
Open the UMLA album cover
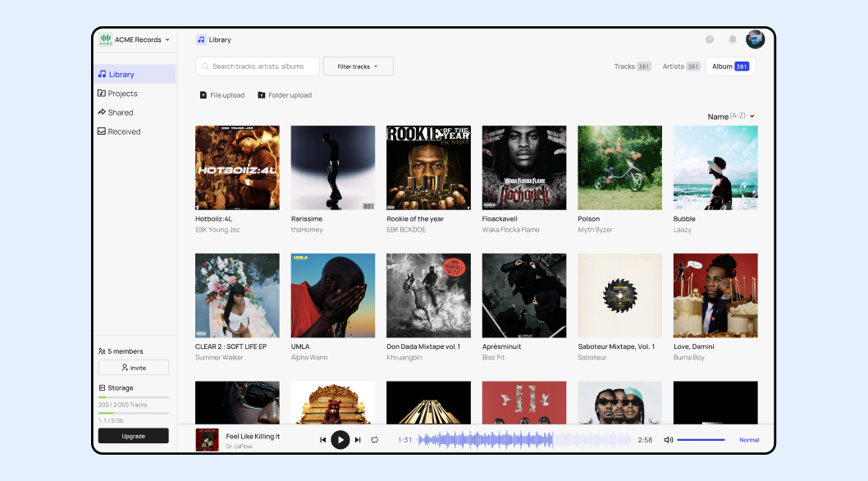333,295
